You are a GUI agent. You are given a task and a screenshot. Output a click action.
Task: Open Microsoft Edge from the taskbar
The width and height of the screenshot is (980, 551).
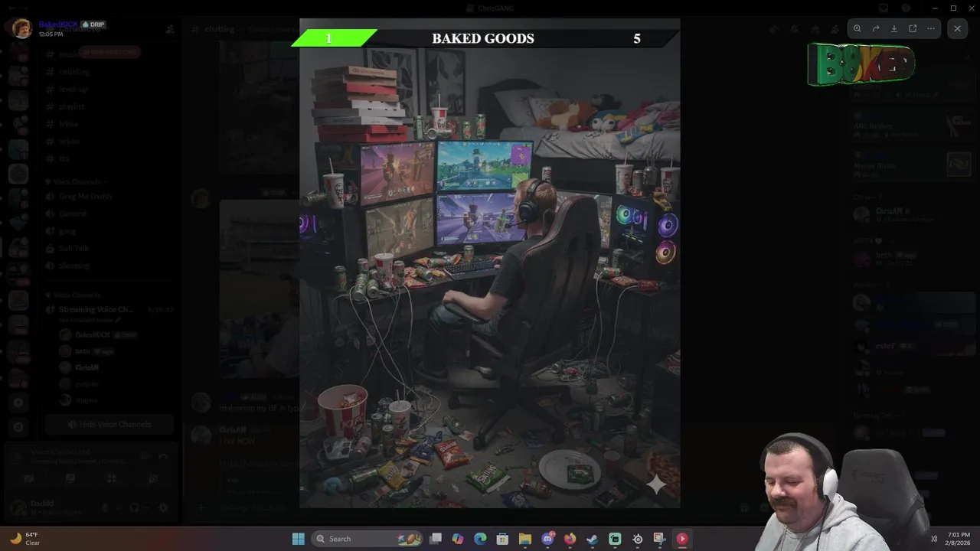point(480,539)
